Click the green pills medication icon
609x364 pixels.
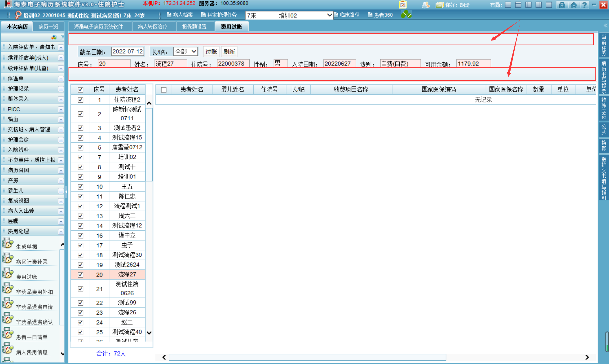pos(406,14)
